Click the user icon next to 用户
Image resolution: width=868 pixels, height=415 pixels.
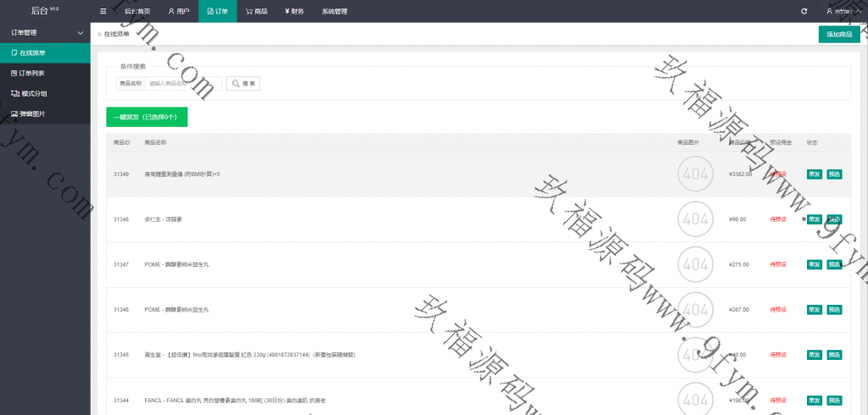click(x=170, y=12)
